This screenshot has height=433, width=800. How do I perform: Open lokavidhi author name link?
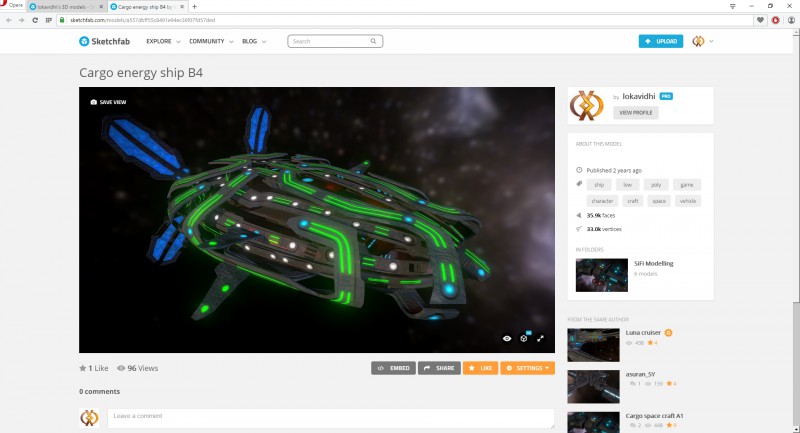639,96
